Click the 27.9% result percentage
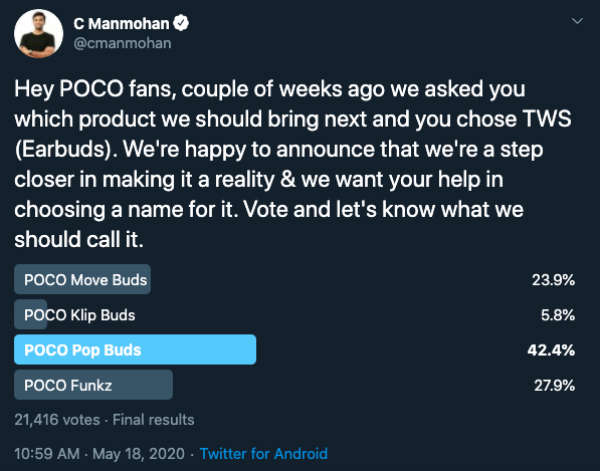This screenshot has width=600, height=471. click(x=553, y=385)
